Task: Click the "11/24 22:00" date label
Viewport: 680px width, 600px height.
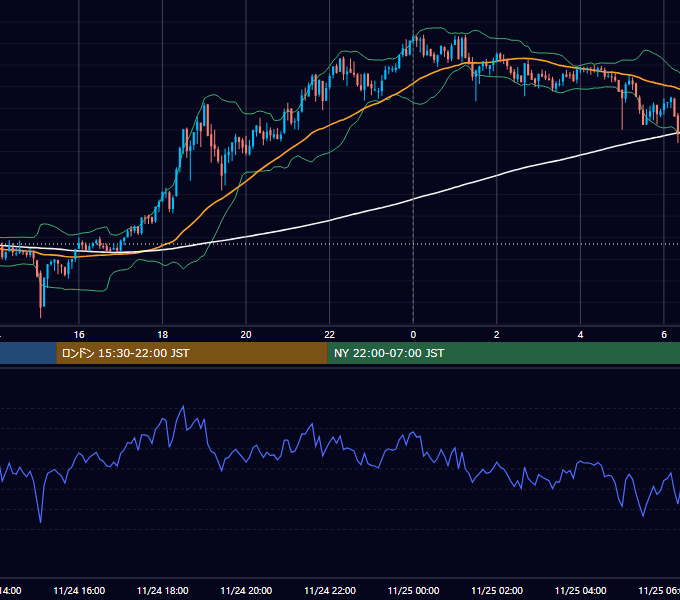Action: click(x=330, y=590)
